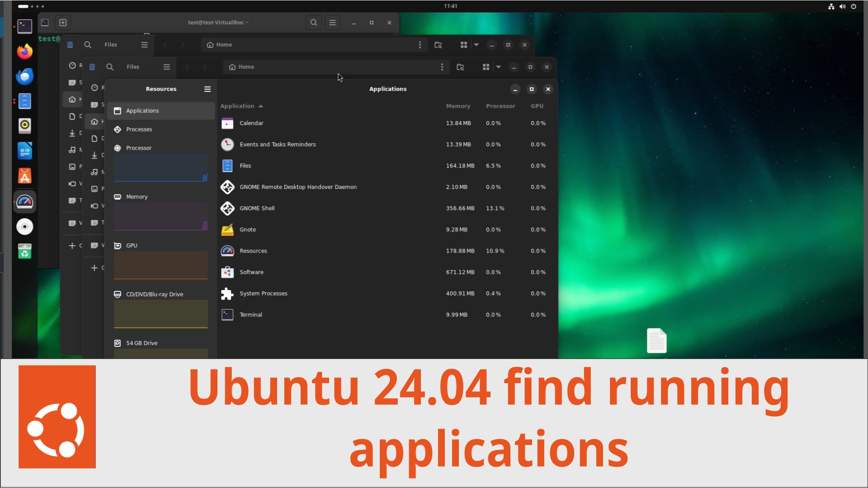The height and width of the screenshot is (488, 868).
Task: Click the System Processes puzzle icon
Action: click(227, 294)
